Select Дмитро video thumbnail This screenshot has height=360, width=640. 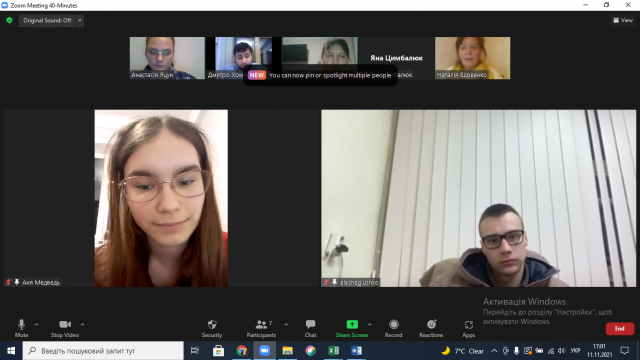tap(243, 58)
